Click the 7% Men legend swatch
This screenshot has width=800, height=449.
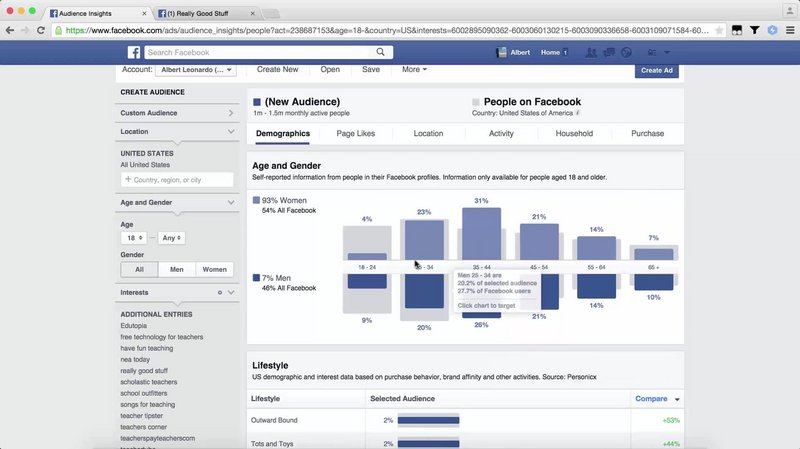click(x=256, y=278)
